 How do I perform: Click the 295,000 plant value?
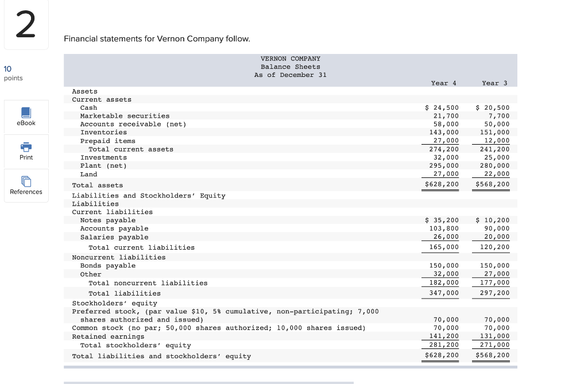click(x=444, y=166)
